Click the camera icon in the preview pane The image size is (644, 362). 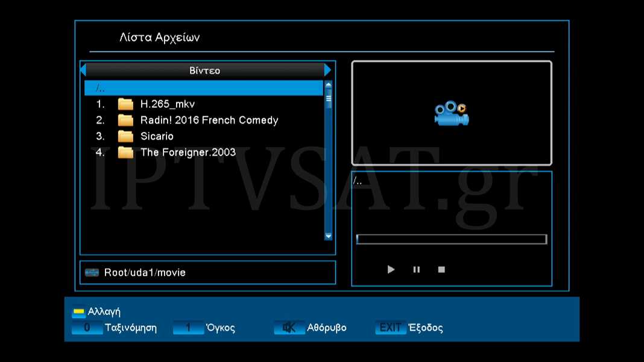pyautogui.click(x=451, y=113)
